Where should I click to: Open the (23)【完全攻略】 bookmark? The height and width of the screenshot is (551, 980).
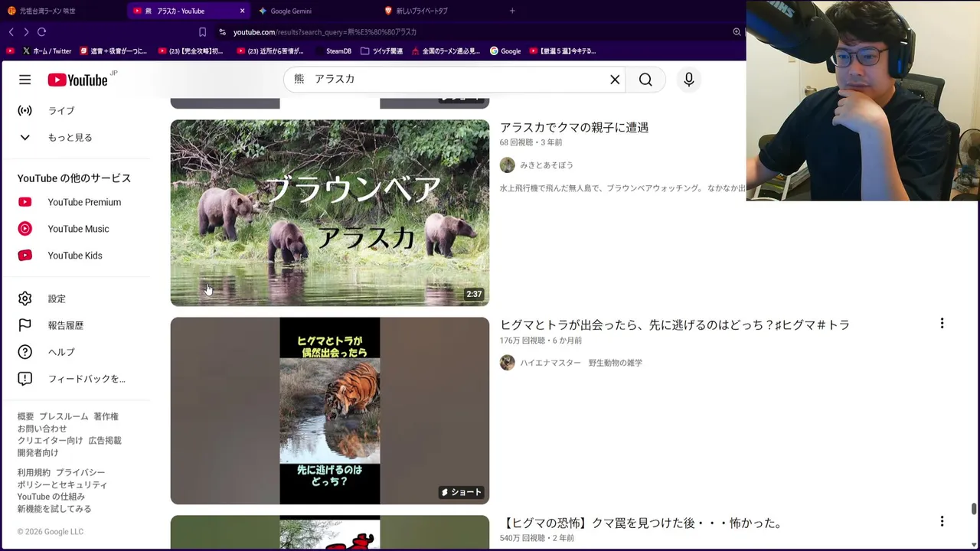click(x=191, y=51)
